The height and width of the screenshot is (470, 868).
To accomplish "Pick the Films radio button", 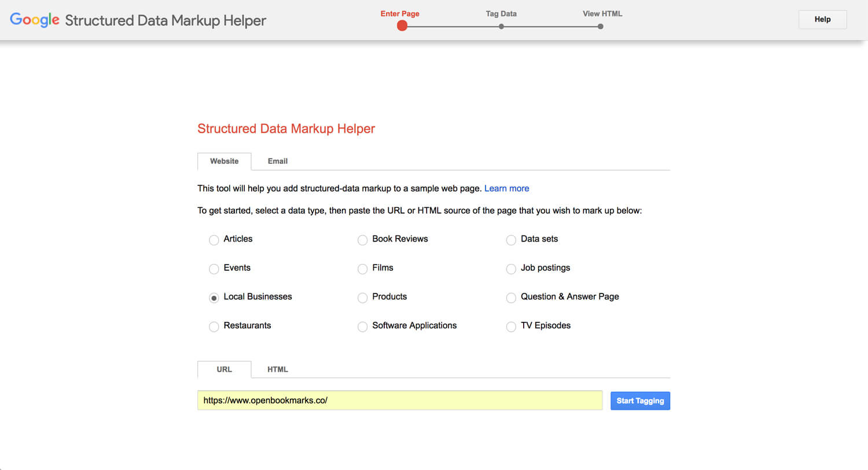I will [363, 269].
